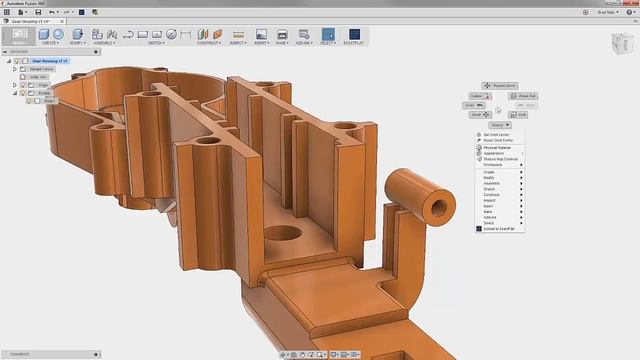
Task: Open the Data Panel grid icon
Action: pyautogui.click(x=7, y=12)
